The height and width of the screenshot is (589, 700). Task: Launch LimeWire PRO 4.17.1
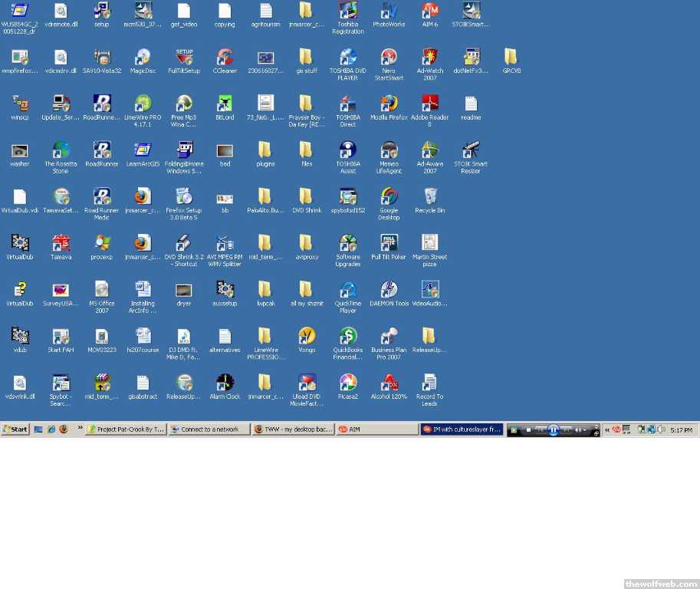[143, 104]
